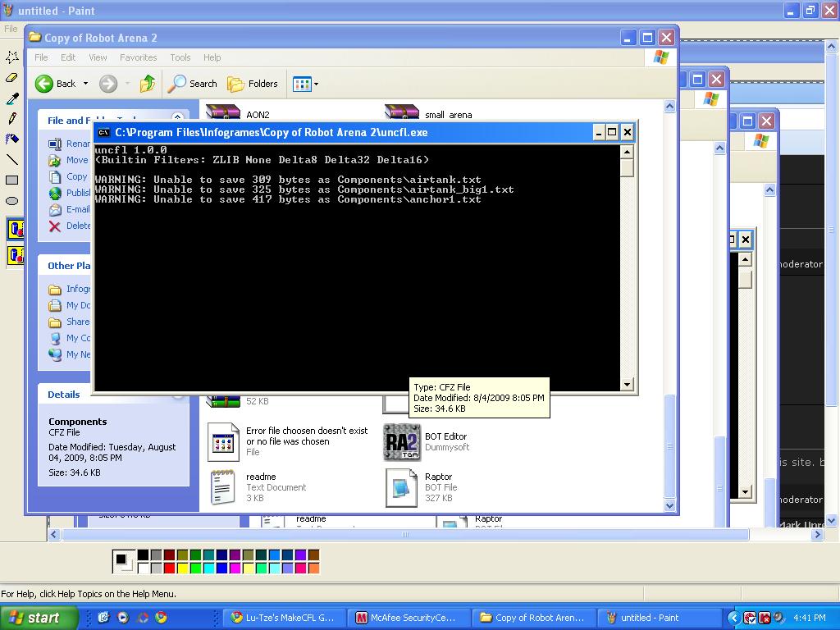Click the Publish to Web task

(70, 193)
